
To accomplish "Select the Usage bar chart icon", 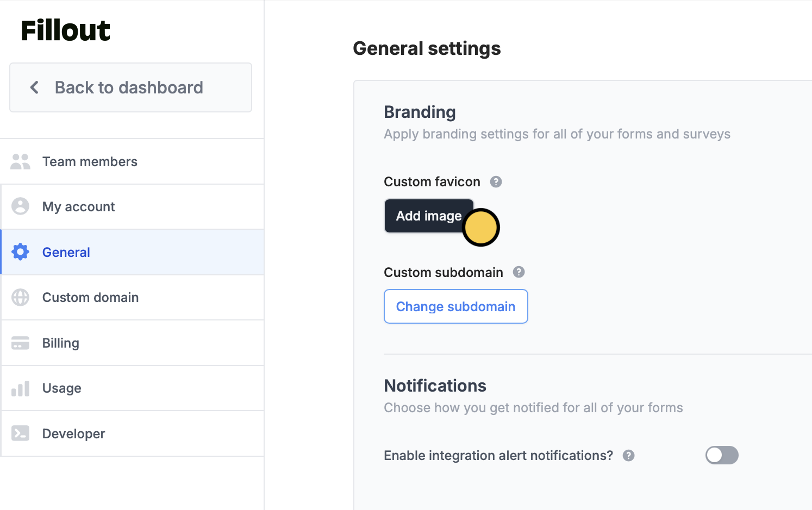I will click(20, 388).
